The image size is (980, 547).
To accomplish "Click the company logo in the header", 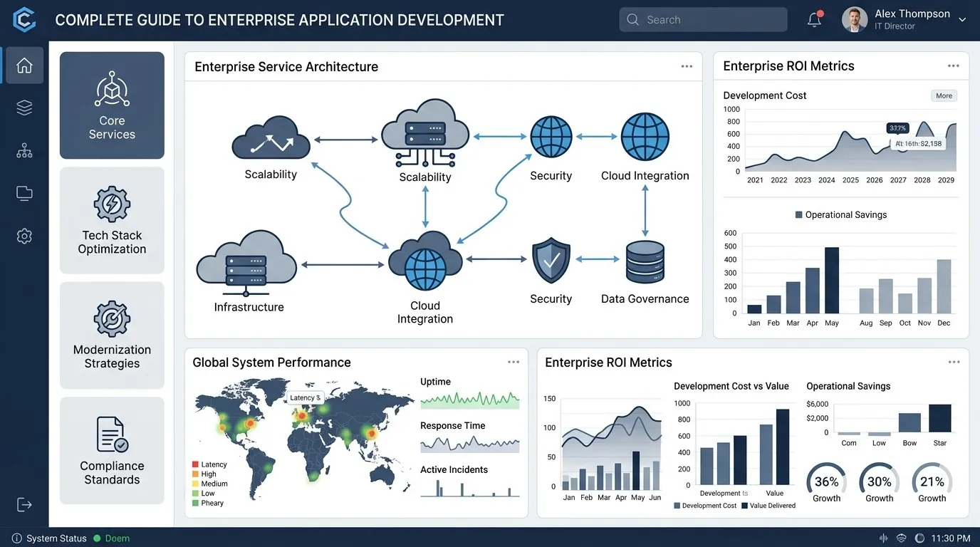I will point(24,20).
